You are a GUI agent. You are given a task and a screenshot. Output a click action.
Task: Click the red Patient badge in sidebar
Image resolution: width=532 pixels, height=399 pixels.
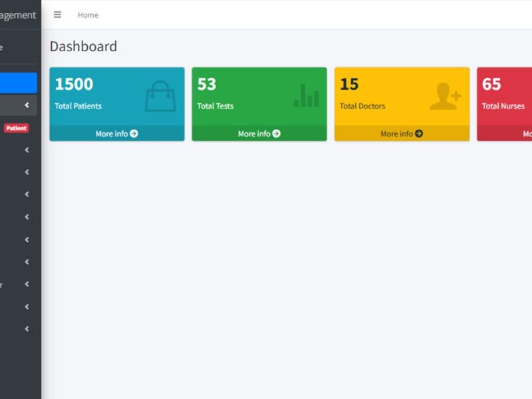16,128
